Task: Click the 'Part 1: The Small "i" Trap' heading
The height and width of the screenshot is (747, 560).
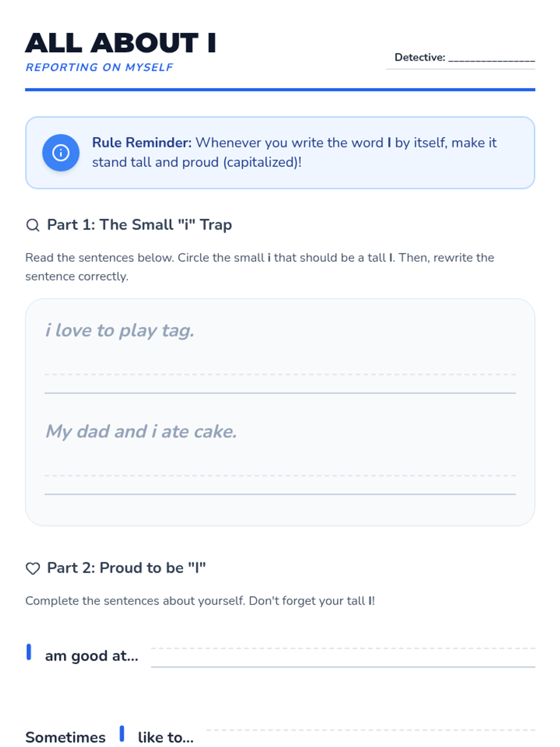Action: pyautogui.click(x=140, y=225)
